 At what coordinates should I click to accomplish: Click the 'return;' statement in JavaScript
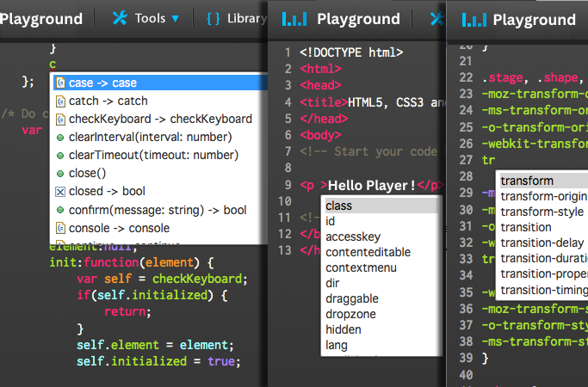[127, 312]
